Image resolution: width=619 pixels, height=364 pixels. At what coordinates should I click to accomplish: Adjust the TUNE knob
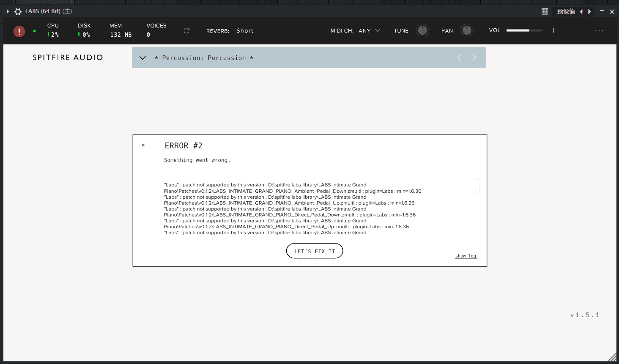click(422, 30)
